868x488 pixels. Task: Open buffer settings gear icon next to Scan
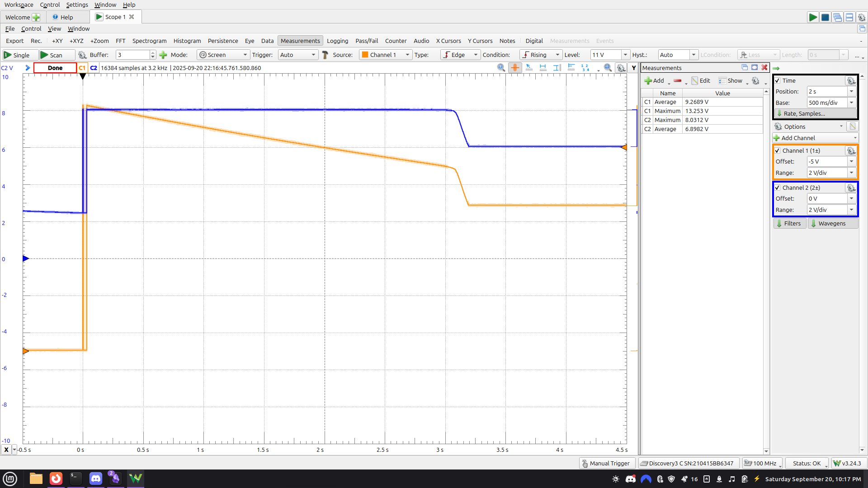point(82,55)
